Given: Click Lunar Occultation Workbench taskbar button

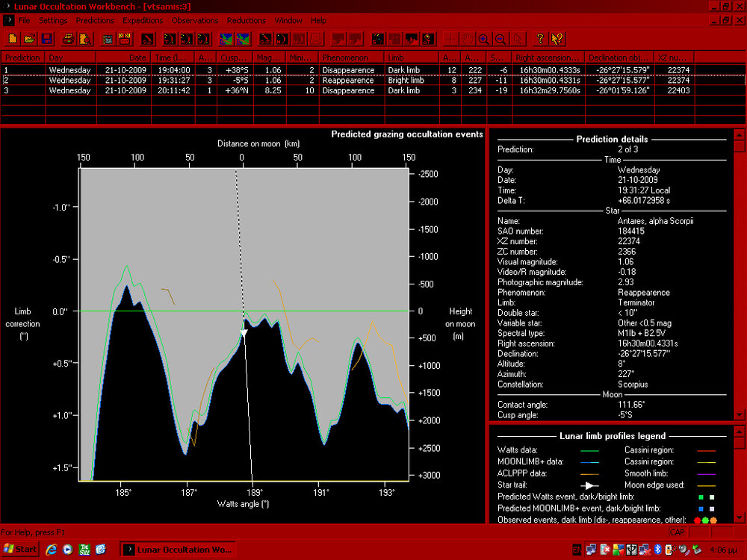Looking at the screenshot, I should point(178,550).
